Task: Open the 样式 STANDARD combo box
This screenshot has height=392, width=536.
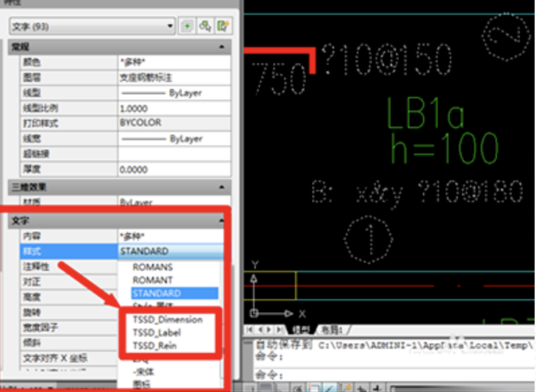Action: tap(171, 251)
